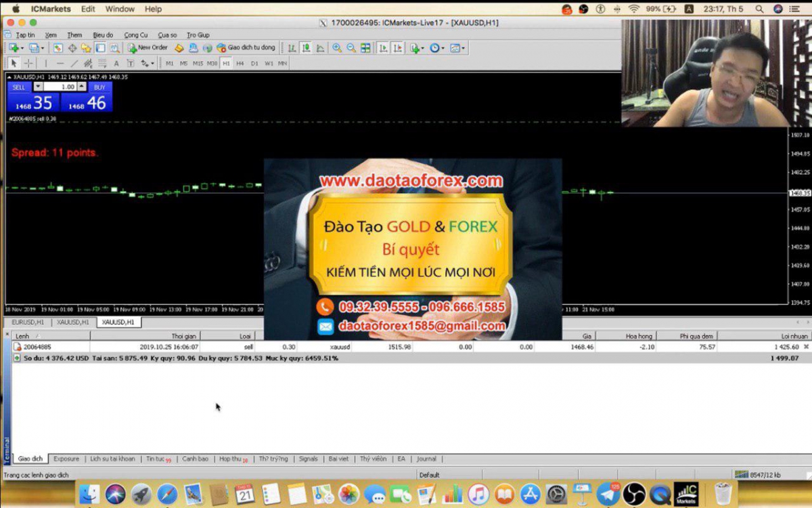Tile chart windows icon
812x508 pixels.
click(x=365, y=48)
